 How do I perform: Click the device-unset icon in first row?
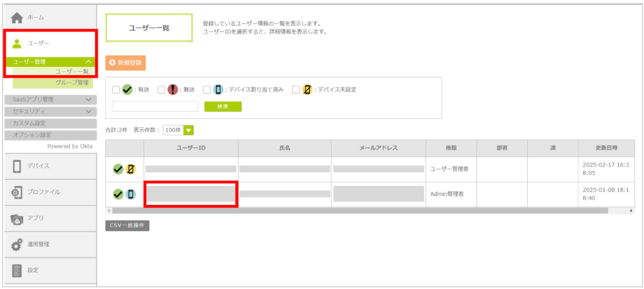coord(131,169)
